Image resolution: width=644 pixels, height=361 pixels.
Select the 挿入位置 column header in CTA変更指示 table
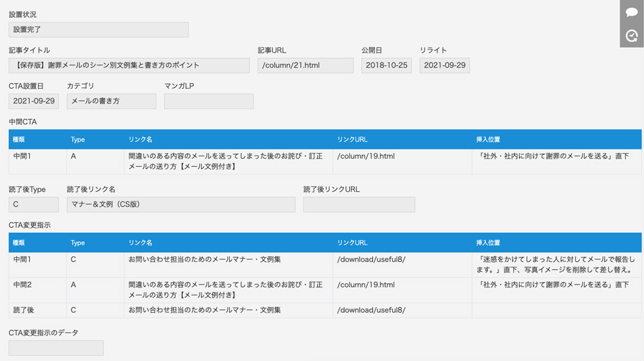488,243
